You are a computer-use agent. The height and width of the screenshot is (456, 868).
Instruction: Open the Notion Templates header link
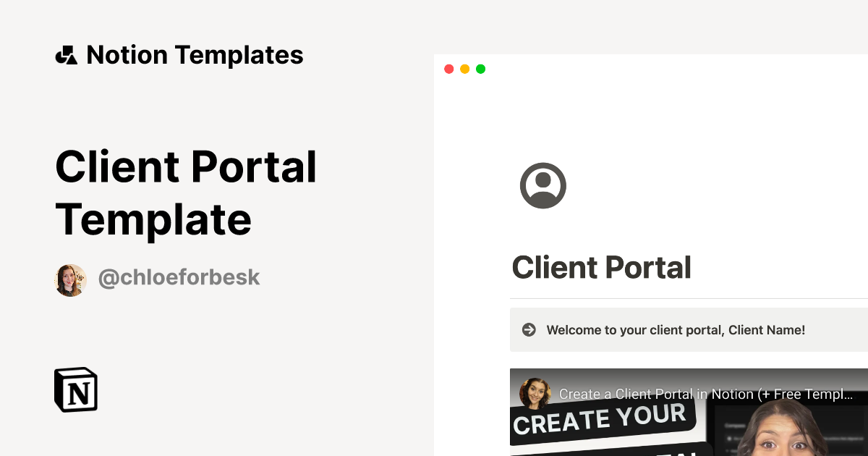point(195,55)
